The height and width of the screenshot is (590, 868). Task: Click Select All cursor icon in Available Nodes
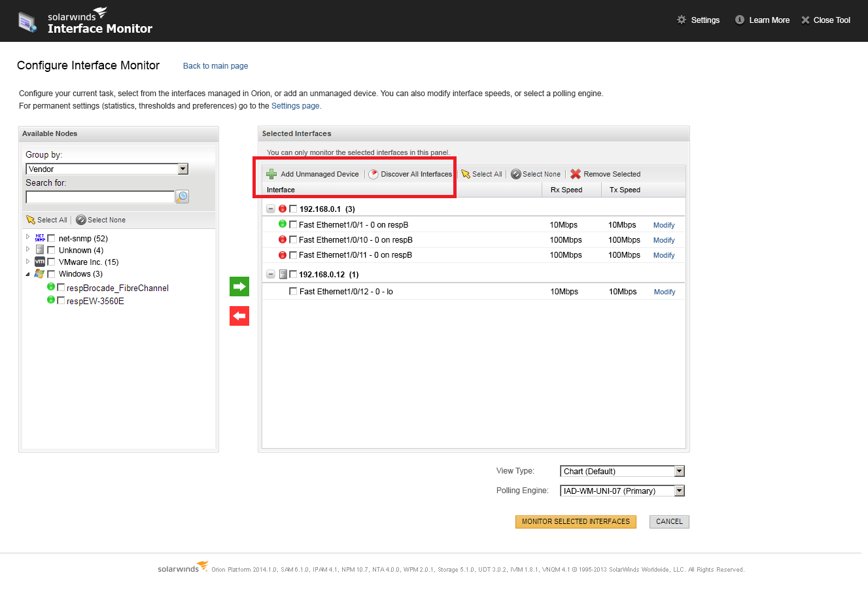tap(30, 220)
